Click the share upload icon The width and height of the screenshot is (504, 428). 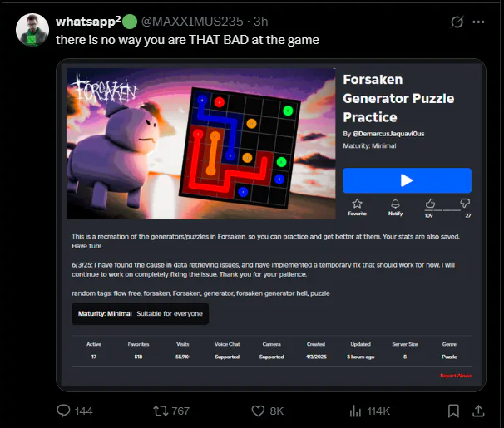pos(478,411)
